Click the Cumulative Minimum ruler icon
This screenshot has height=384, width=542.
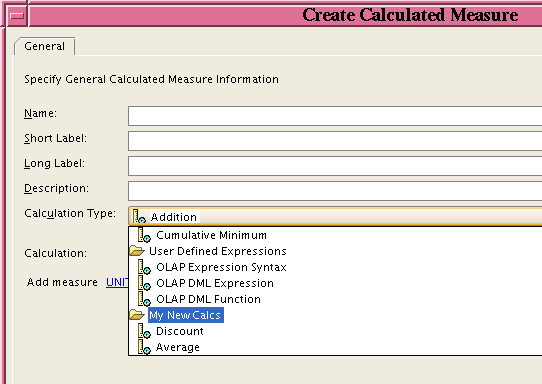[x=144, y=235]
